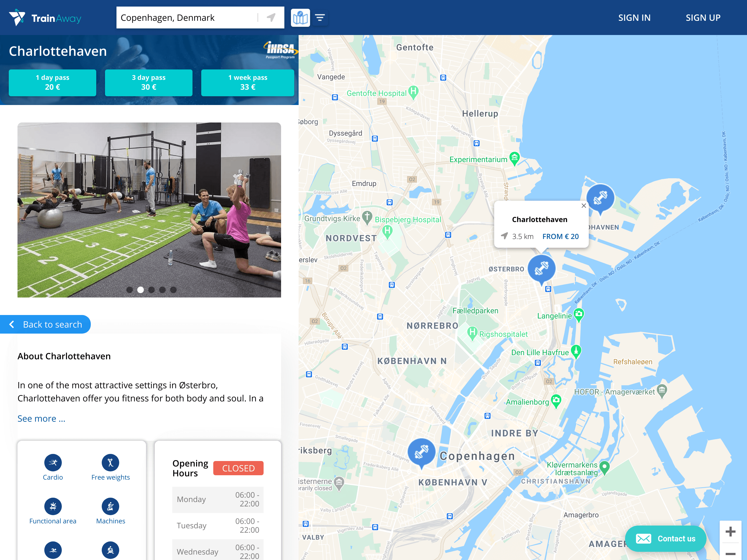The height and width of the screenshot is (560, 747).
Task: Select the Free weights amenity icon
Action: (x=110, y=462)
